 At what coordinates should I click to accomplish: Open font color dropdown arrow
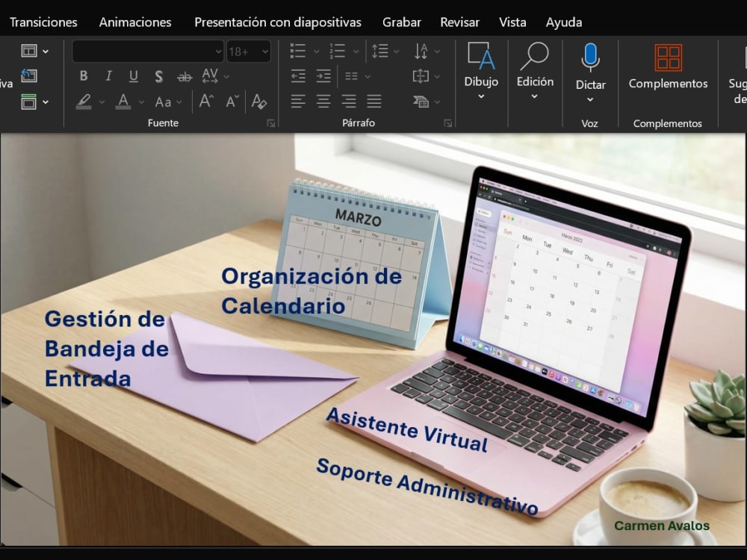click(x=141, y=102)
